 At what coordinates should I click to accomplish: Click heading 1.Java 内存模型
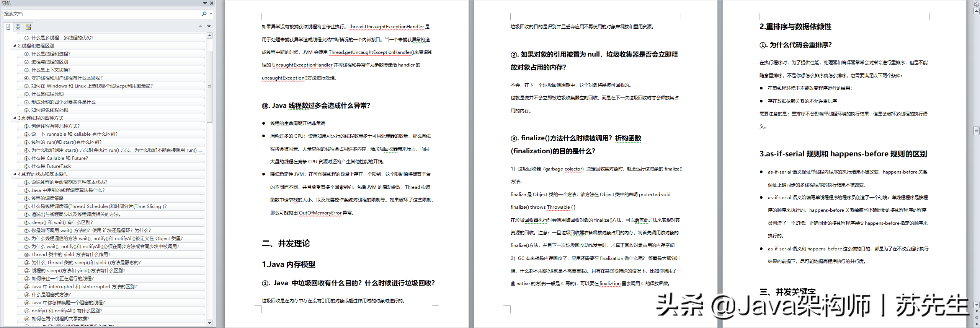pos(289,264)
